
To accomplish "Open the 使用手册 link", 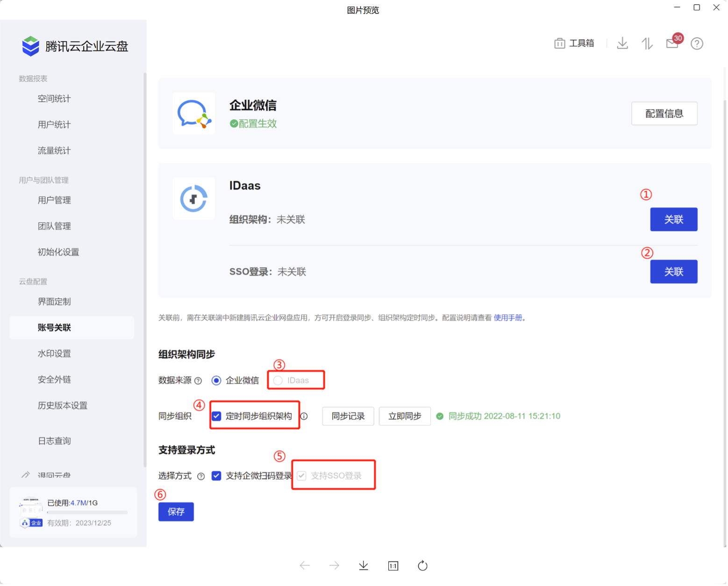I will coord(508,318).
